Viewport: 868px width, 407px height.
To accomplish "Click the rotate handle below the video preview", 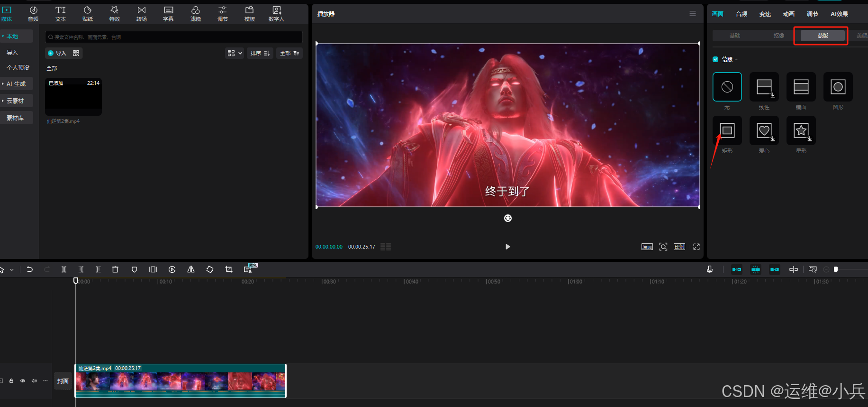I will point(508,218).
